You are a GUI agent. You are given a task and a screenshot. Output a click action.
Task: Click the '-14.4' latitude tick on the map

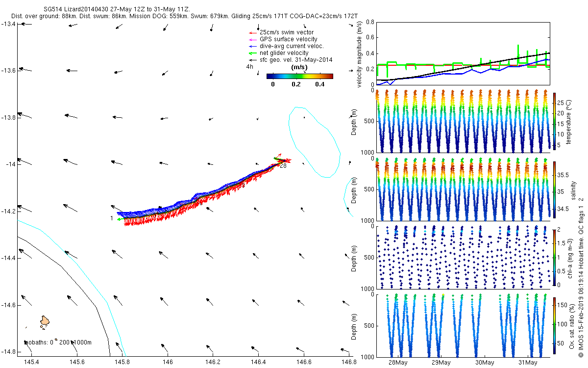[9, 258]
